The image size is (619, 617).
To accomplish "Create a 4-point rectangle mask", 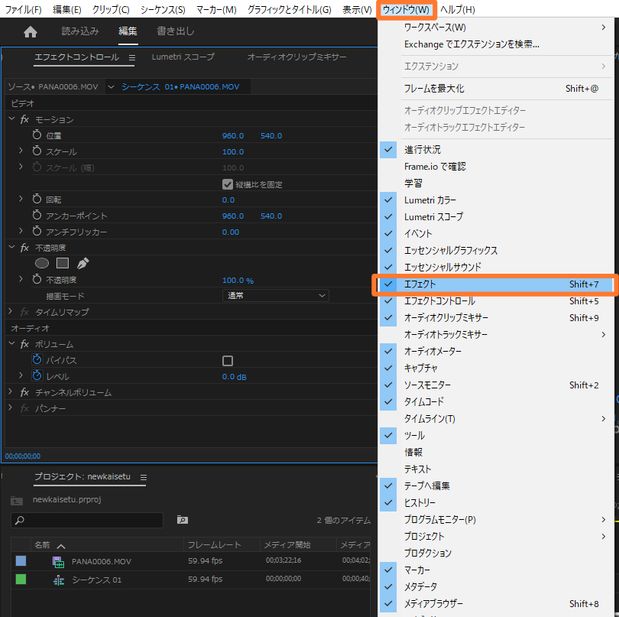I will (62, 263).
